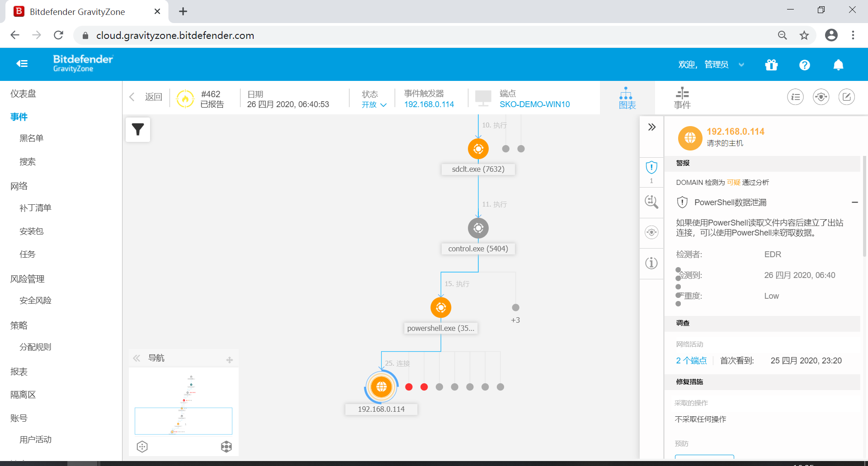Reload the browser page

(58, 35)
